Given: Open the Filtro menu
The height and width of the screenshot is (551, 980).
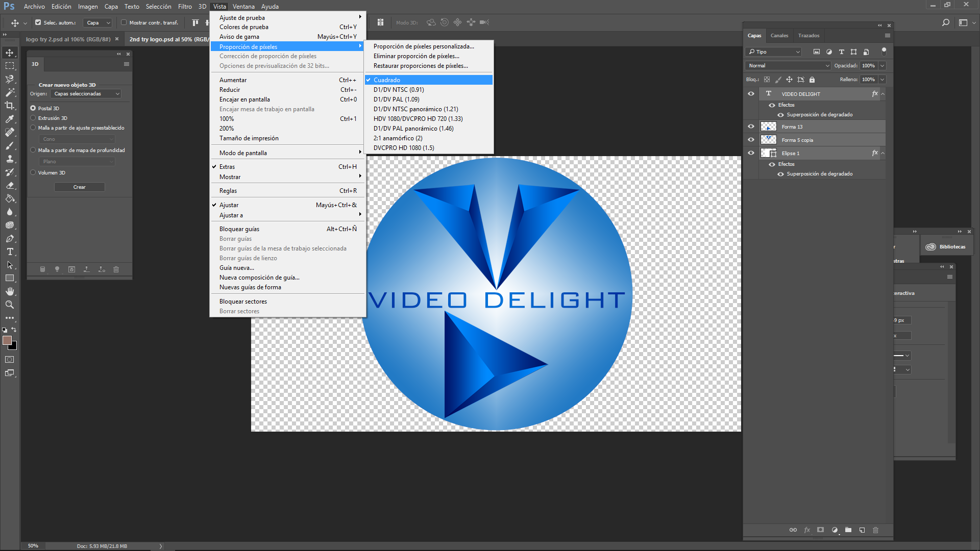Looking at the screenshot, I should pos(185,7).
